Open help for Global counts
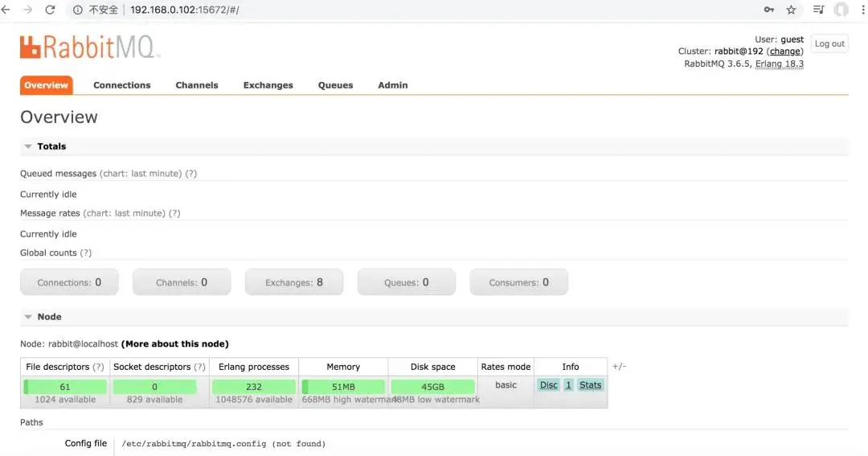Viewport: 868px width, 456px height. (x=86, y=253)
